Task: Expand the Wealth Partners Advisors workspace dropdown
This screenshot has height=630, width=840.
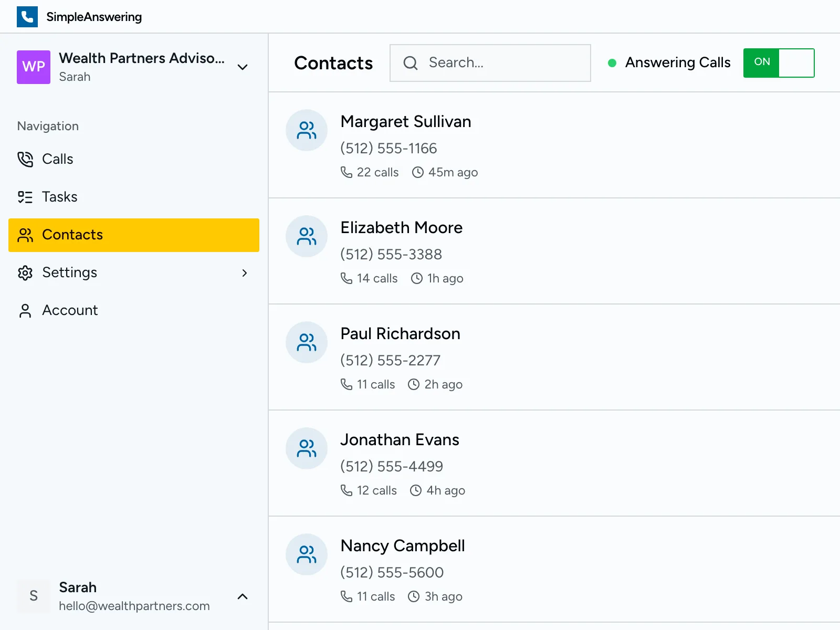Action: (x=242, y=67)
